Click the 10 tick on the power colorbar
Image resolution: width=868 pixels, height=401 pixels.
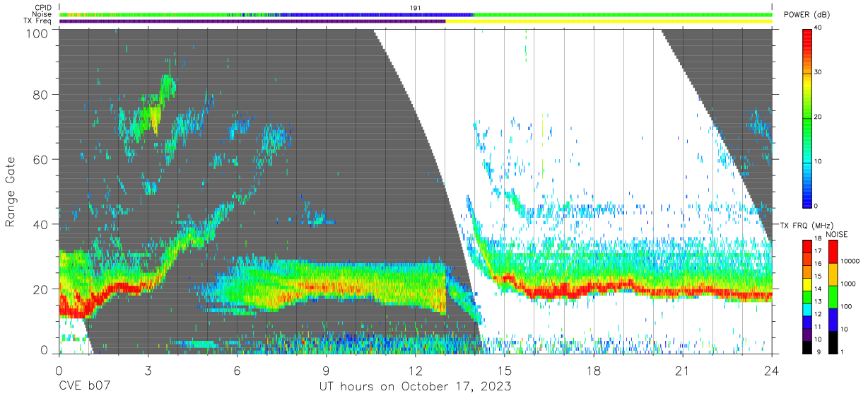[819, 162]
